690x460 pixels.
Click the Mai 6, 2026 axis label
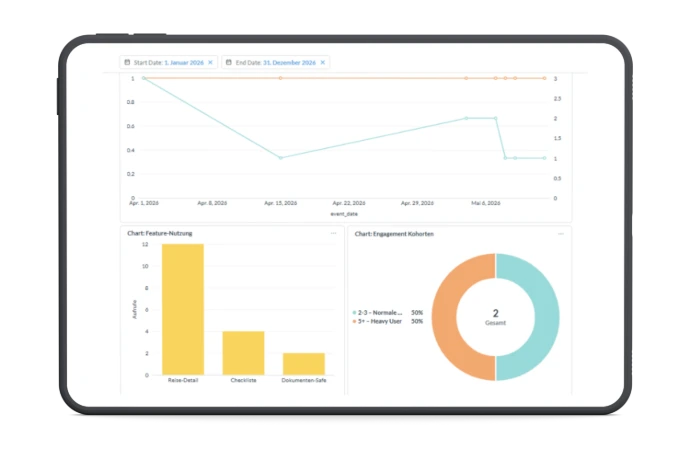tap(486, 203)
